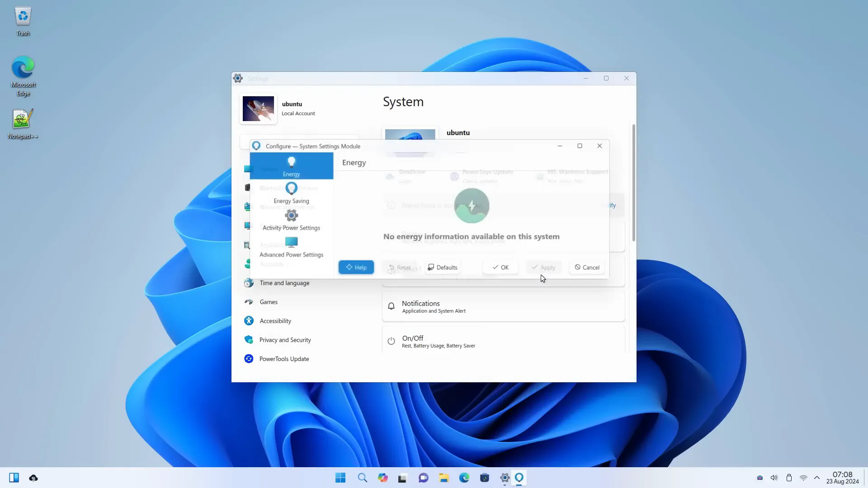Cancel the Configure dialog
Screen dimensions: 868x488
point(587,267)
